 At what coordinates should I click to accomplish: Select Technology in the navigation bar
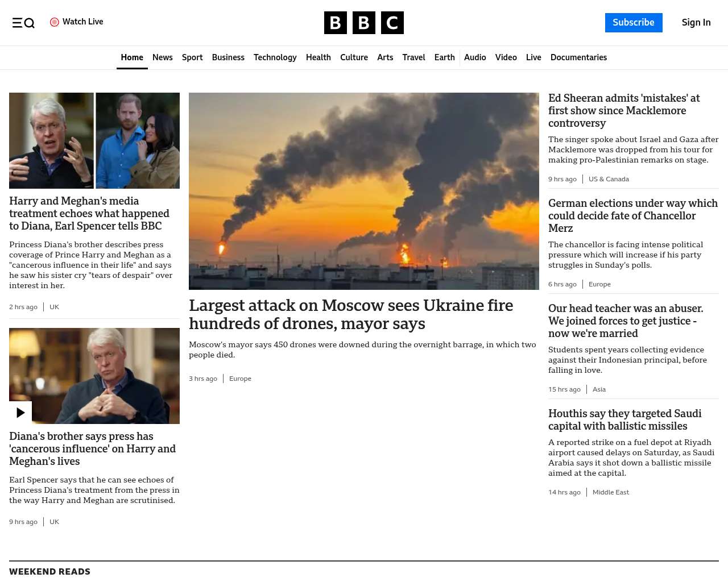[x=275, y=57]
